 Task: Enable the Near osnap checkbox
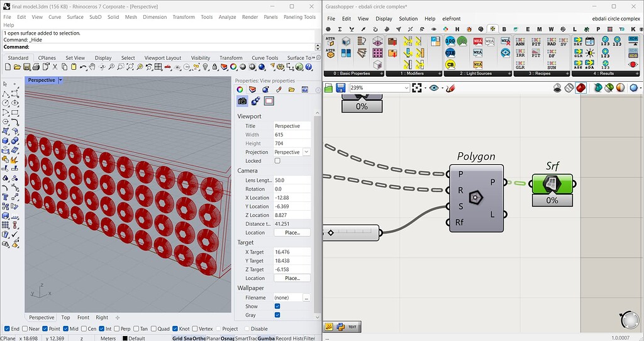(25, 328)
